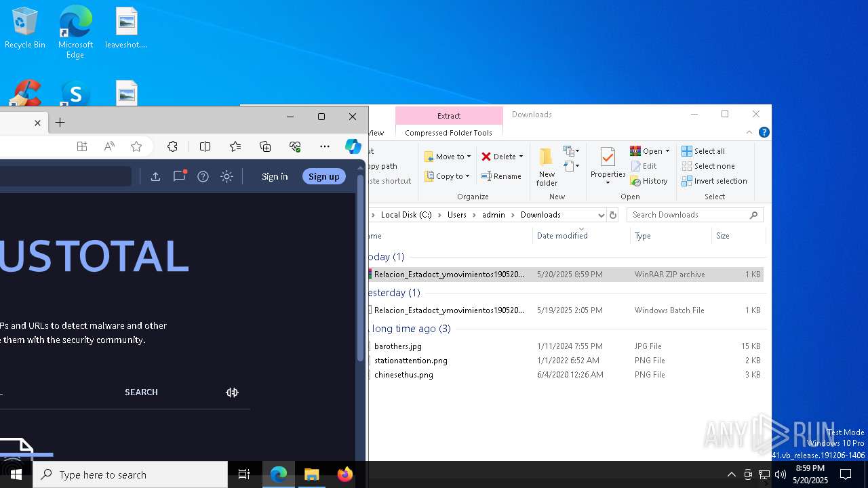Open Edge settings and more menu
Image resolution: width=868 pixels, height=488 pixels.
point(325,146)
